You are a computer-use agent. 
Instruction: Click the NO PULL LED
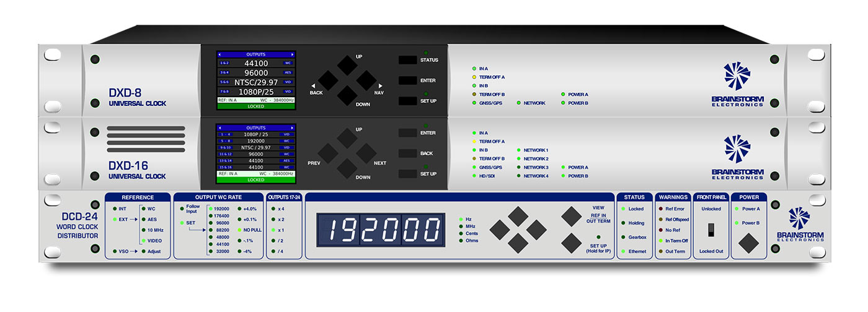pyautogui.click(x=239, y=230)
